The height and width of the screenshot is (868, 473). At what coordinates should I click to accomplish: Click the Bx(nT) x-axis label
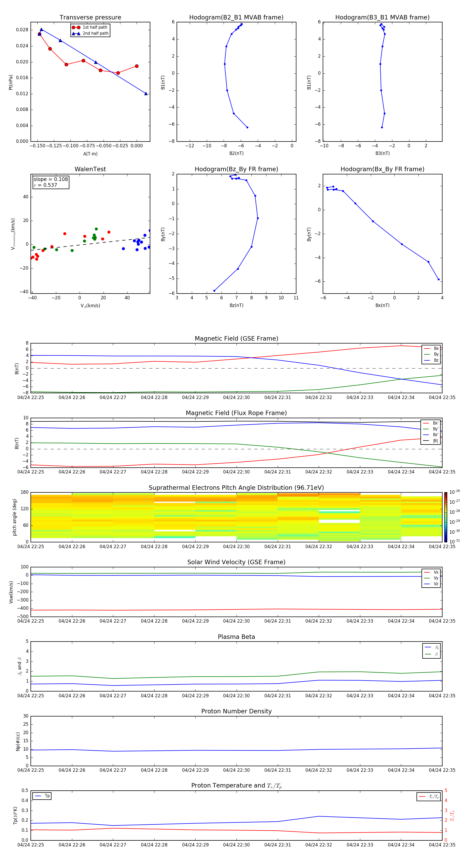382,305
